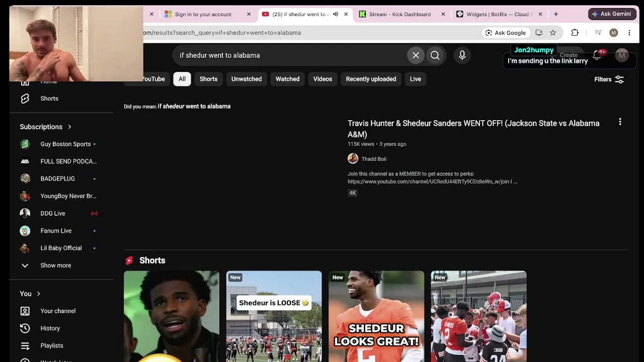Filter results to Live streams
The width and height of the screenshot is (644, 362).
pos(416,79)
